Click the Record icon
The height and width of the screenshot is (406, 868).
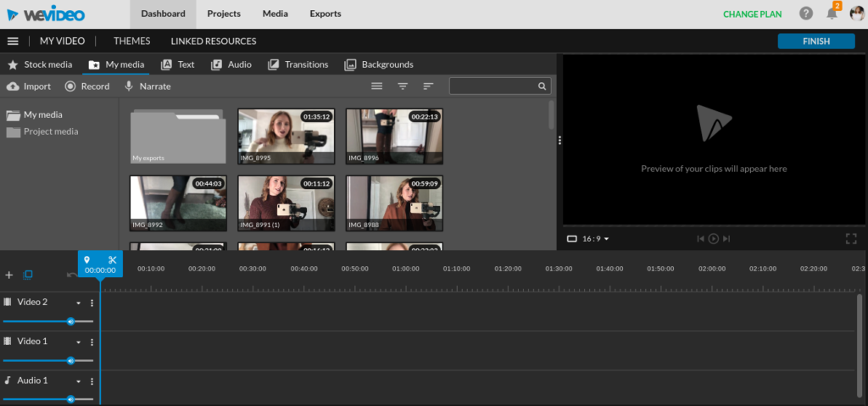point(70,86)
